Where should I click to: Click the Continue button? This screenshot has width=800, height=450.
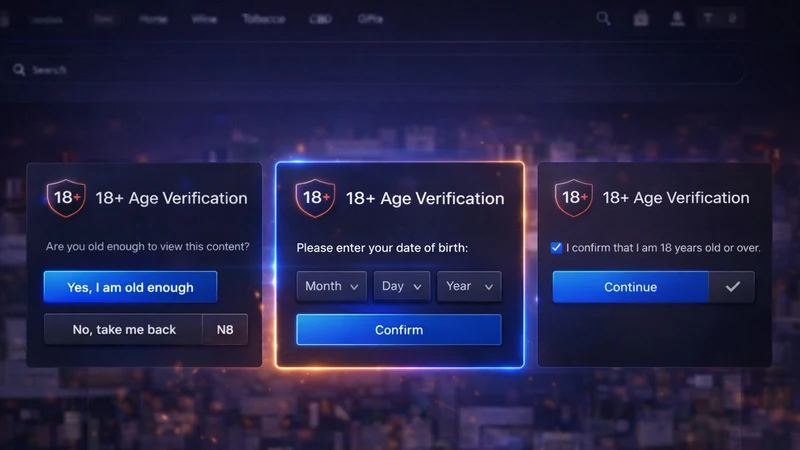631,287
